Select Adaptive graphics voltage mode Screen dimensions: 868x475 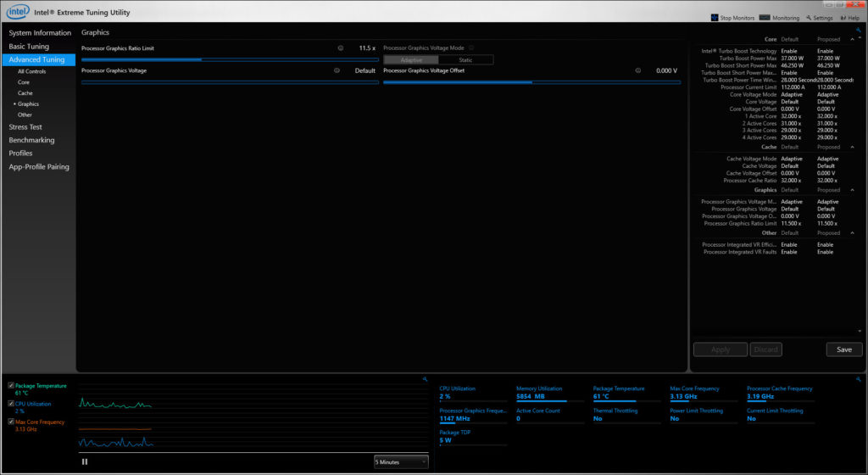[411, 59]
